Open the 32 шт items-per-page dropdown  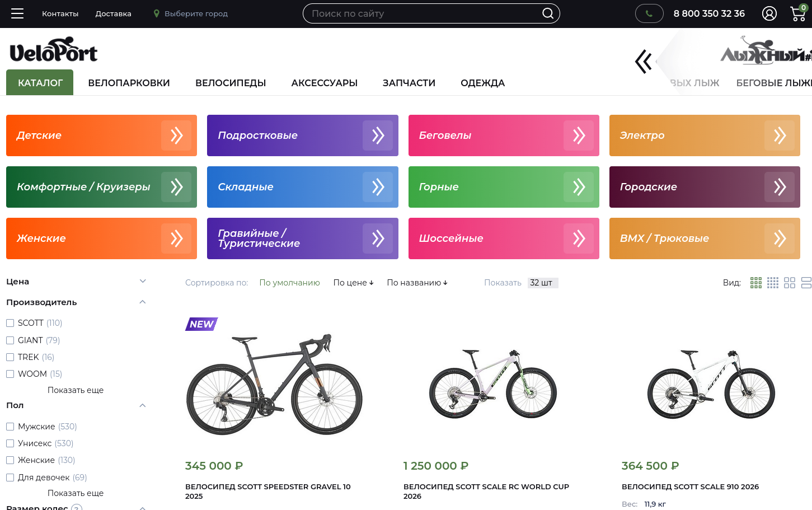coord(543,283)
